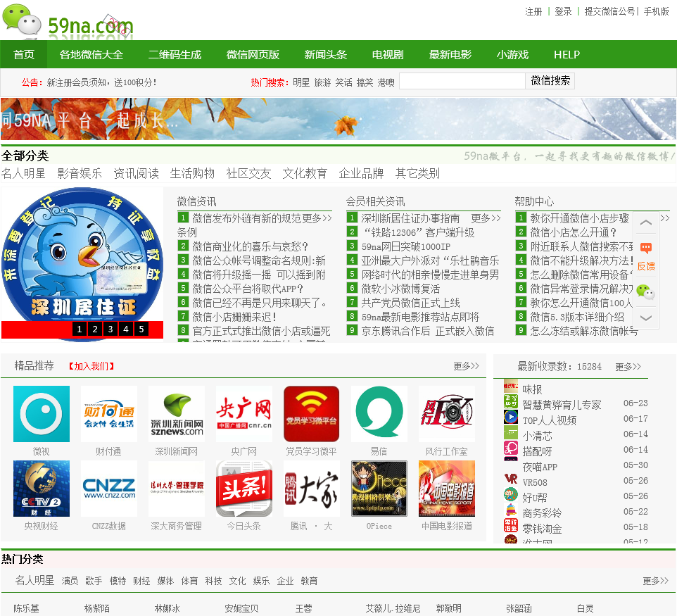Open 微信网页版 in nav bar
This screenshot has height=616, width=677.
(253, 54)
